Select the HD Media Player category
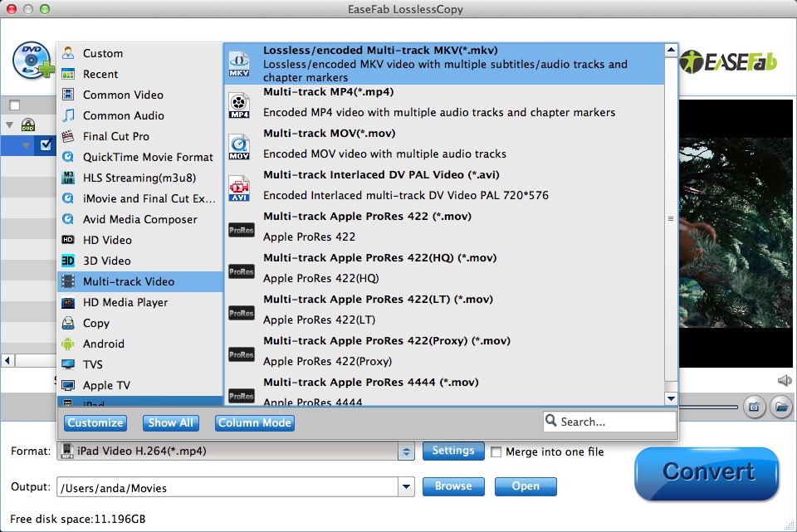 point(140,302)
